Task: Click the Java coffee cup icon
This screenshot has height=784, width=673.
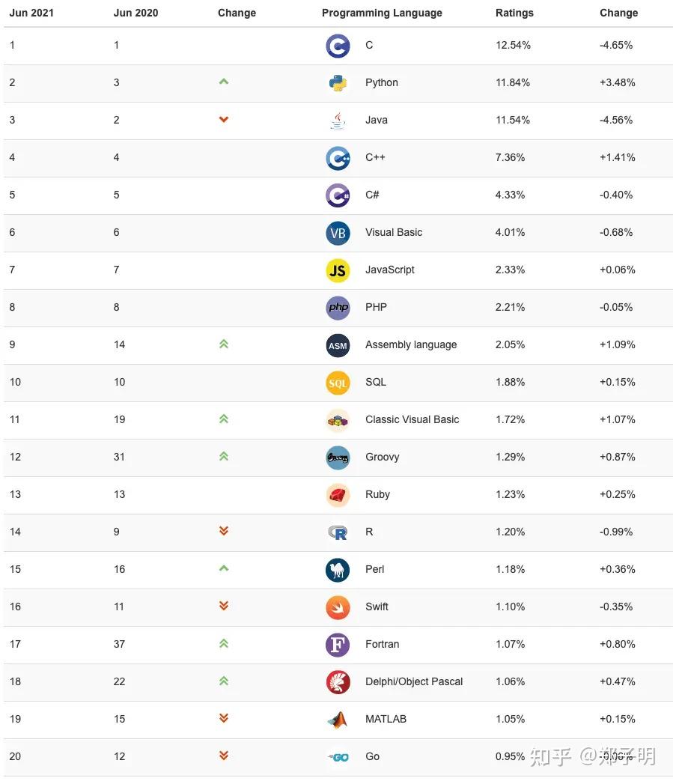Action: [338, 121]
